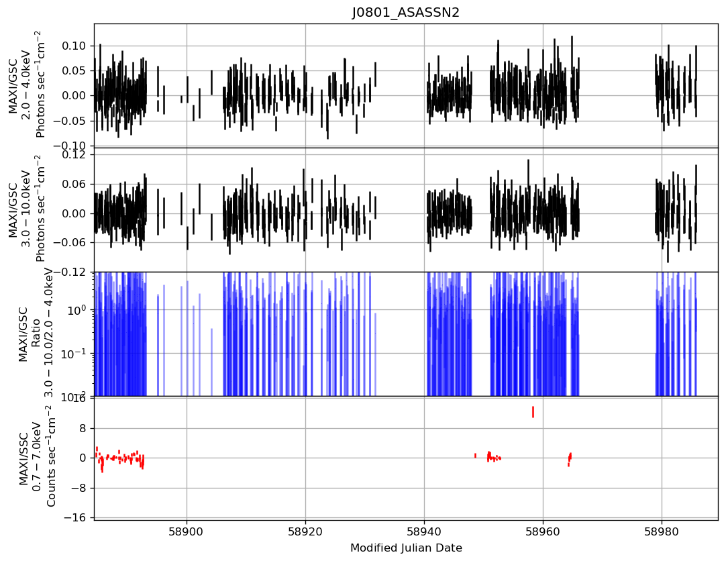Click tick label −0.10 in top panel
This screenshot has width=728, height=563.
[x=70, y=146]
